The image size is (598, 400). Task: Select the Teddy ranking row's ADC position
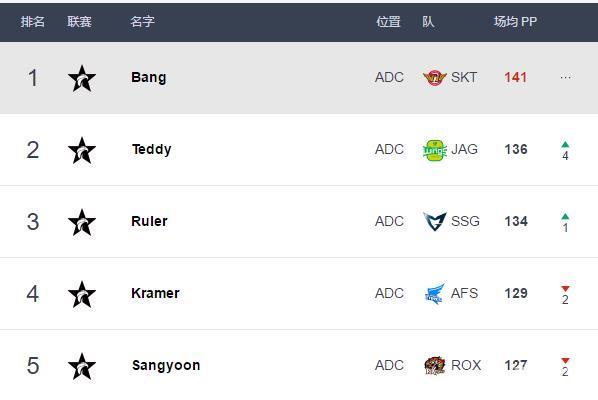click(389, 149)
